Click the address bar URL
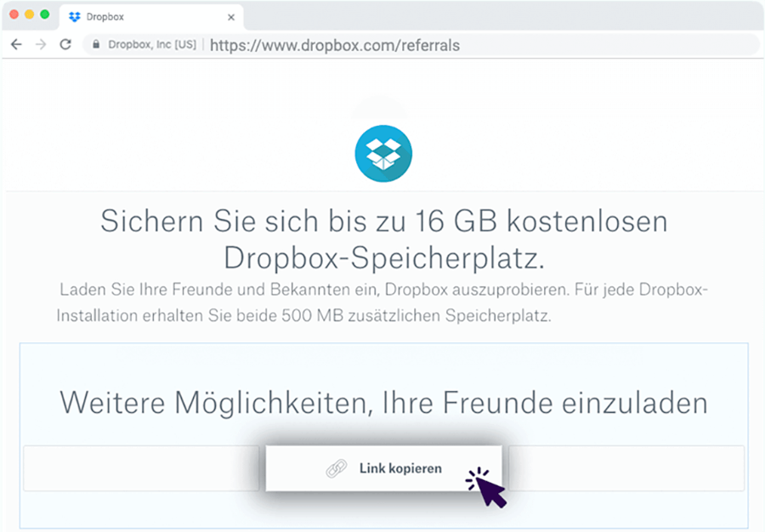Viewport: 765px width, 532px height. pyautogui.click(x=334, y=45)
